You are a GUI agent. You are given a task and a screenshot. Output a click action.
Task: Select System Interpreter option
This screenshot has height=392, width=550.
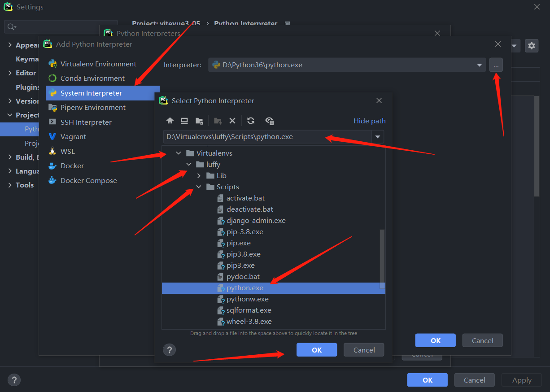coord(103,93)
